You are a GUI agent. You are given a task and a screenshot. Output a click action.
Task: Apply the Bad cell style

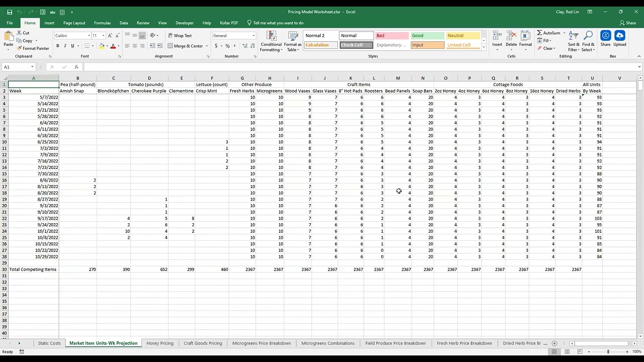[x=391, y=36]
